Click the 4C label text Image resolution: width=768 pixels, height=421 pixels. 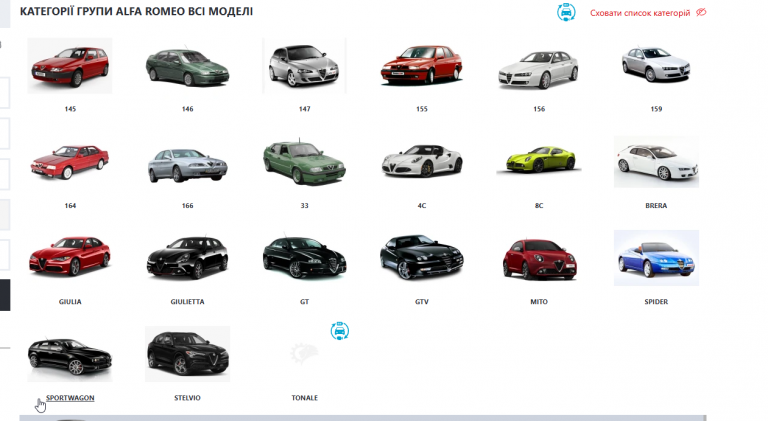click(x=422, y=206)
